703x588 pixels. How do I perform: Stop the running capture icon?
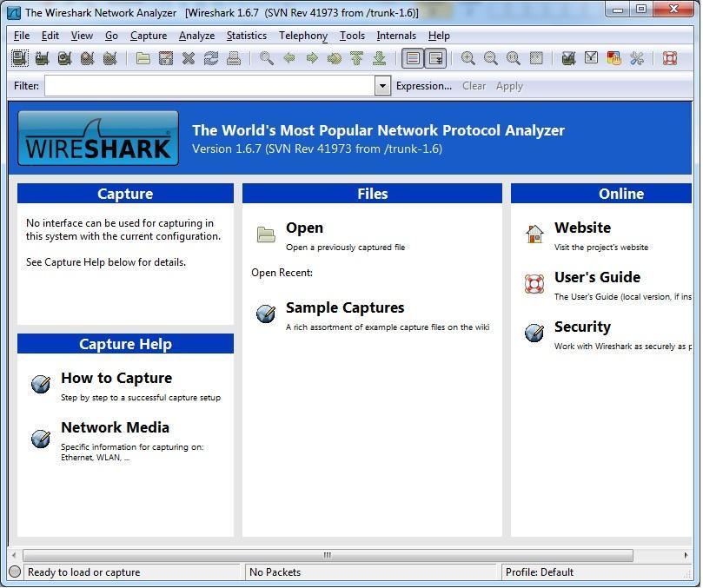87,58
